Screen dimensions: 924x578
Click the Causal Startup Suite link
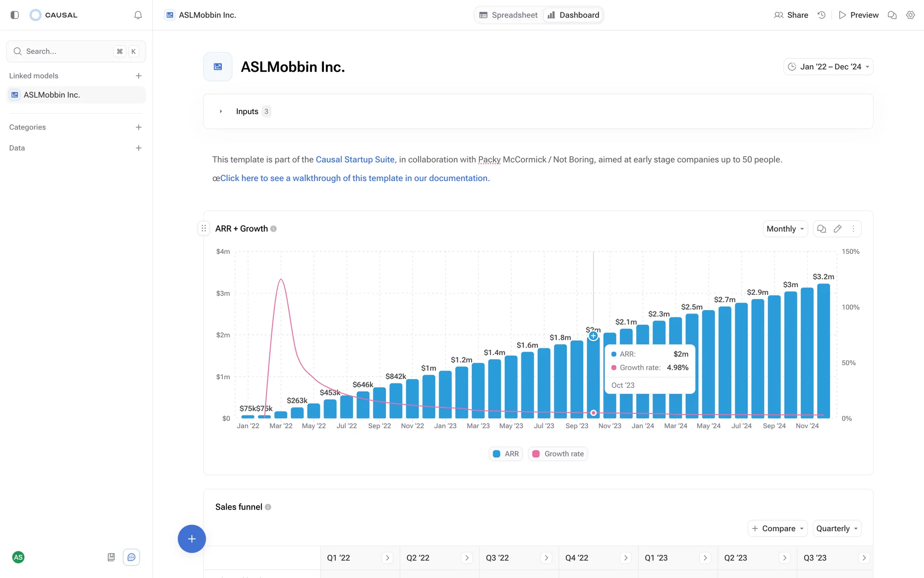355,159
